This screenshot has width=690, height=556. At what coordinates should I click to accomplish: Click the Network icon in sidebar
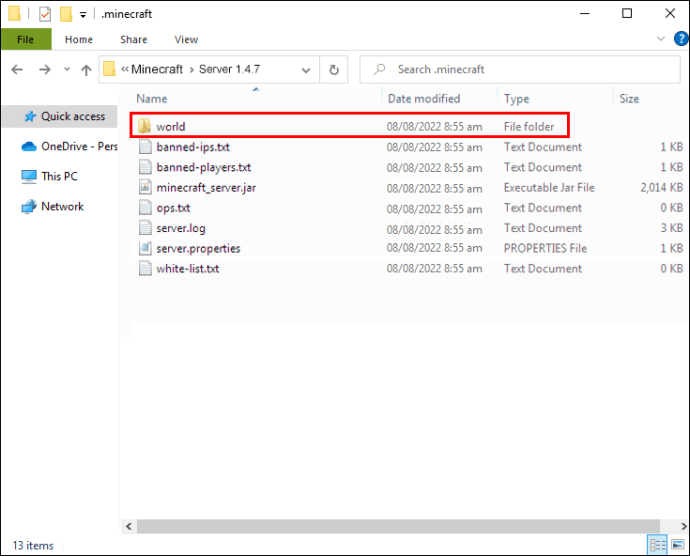click(x=29, y=206)
